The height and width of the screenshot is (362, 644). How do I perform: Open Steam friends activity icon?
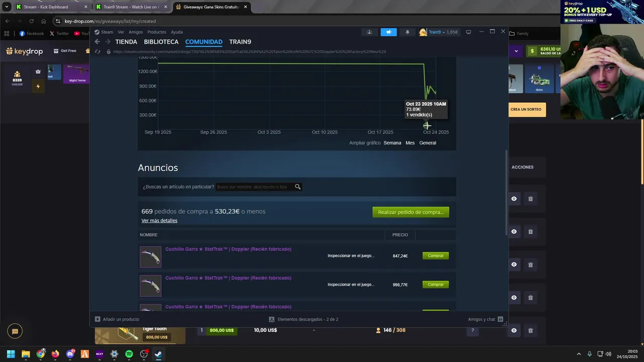pos(369,32)
